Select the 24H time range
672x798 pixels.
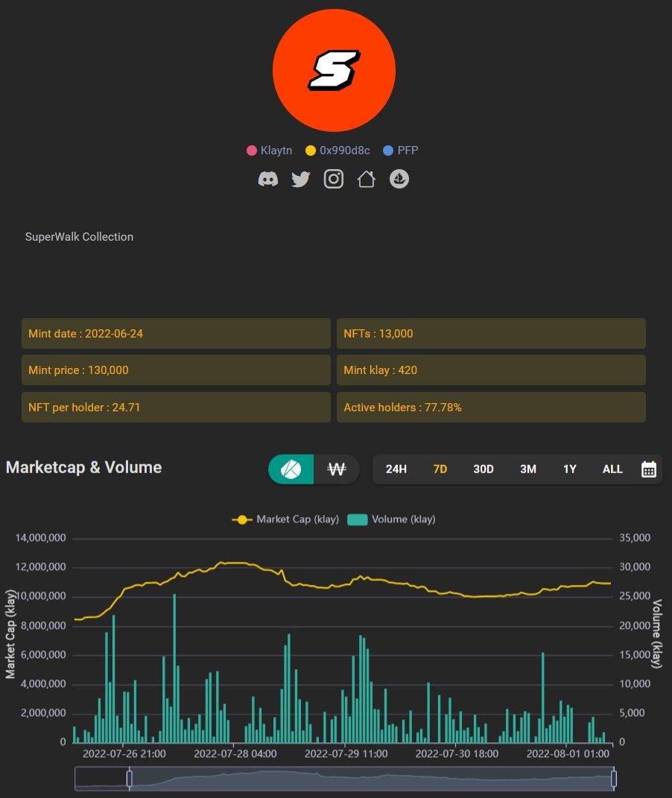point(396,469)
